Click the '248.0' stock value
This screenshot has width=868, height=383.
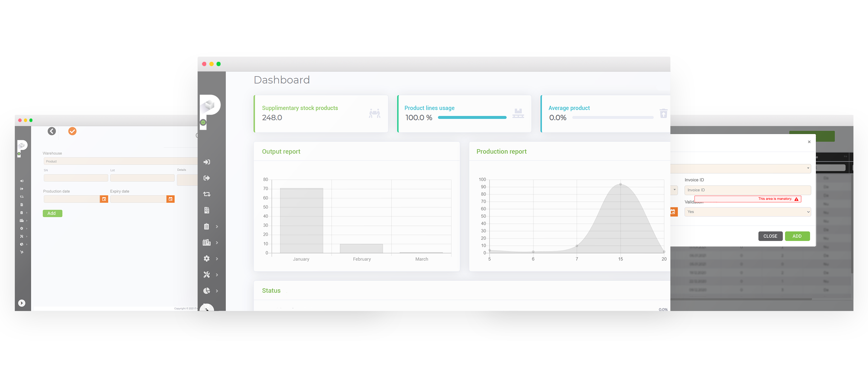point(272,118)
